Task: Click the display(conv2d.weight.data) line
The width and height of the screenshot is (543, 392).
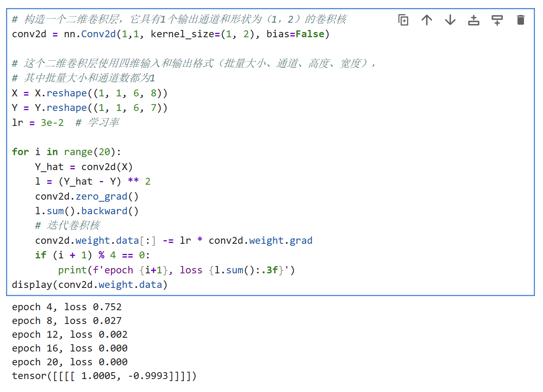Action: pyautogui.click(x=89, y=285)
